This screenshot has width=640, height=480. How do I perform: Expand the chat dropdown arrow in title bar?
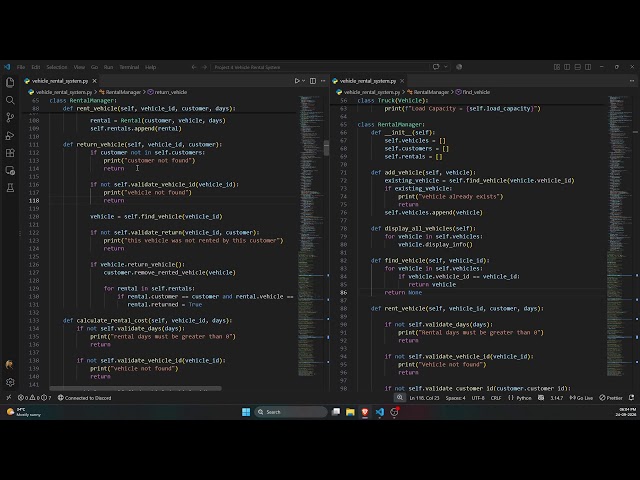[x=446, y=67]
